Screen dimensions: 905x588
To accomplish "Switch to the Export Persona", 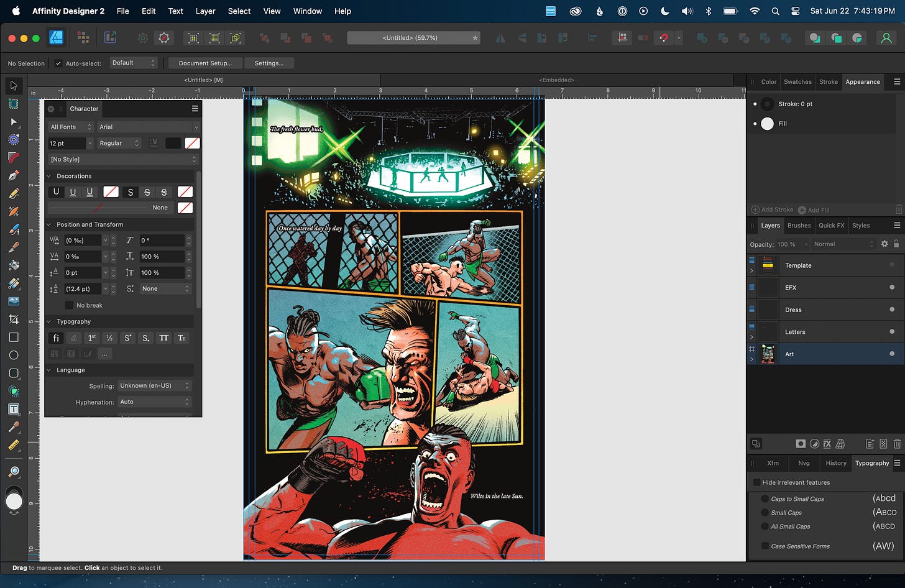I will (x=110, y=38).
